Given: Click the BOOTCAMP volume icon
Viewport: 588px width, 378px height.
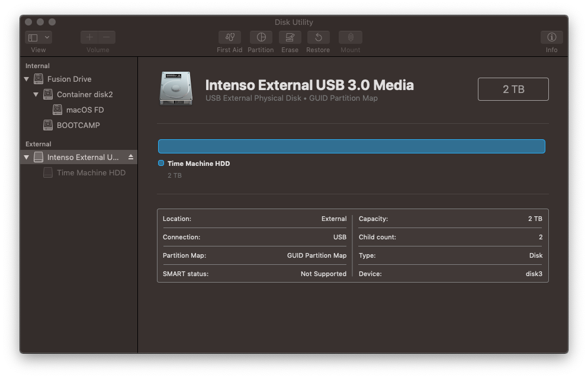Looking at the screenshot, I should [x=48, y=125].
